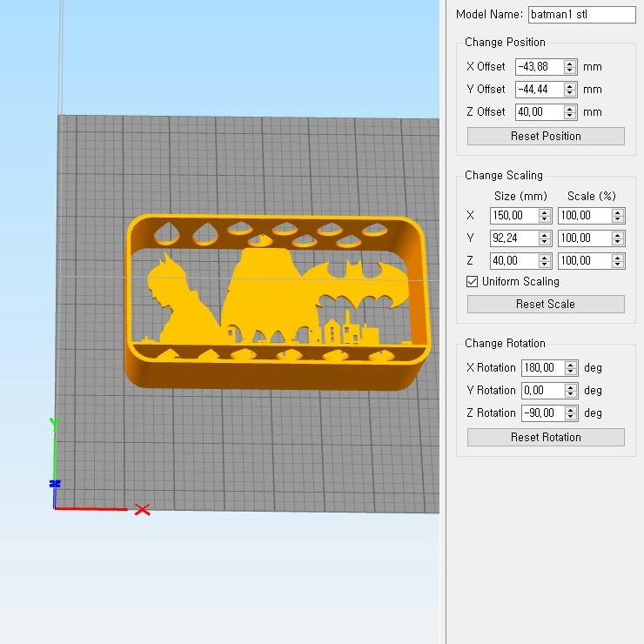644x644 pixels.
Task: Click the Y Size (mm) field
Action: click(514, 238)
